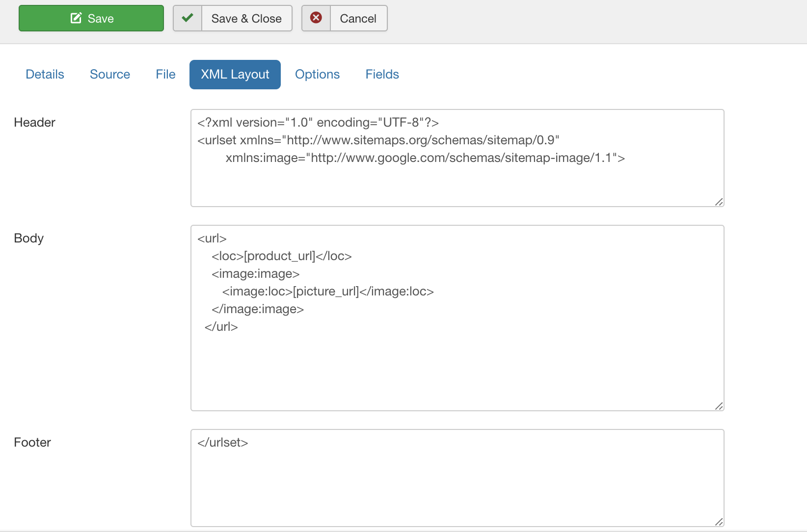
Task: Click the pencil edit icon in Save
Action: click(x=76, y=18)
